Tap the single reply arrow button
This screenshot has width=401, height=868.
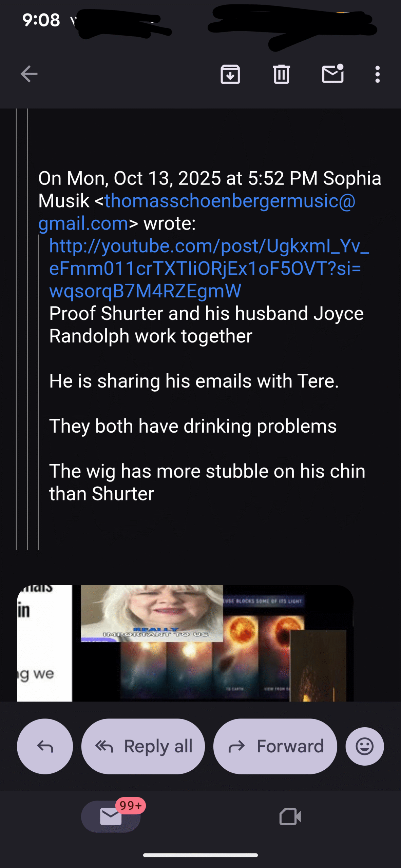(45, 746)
